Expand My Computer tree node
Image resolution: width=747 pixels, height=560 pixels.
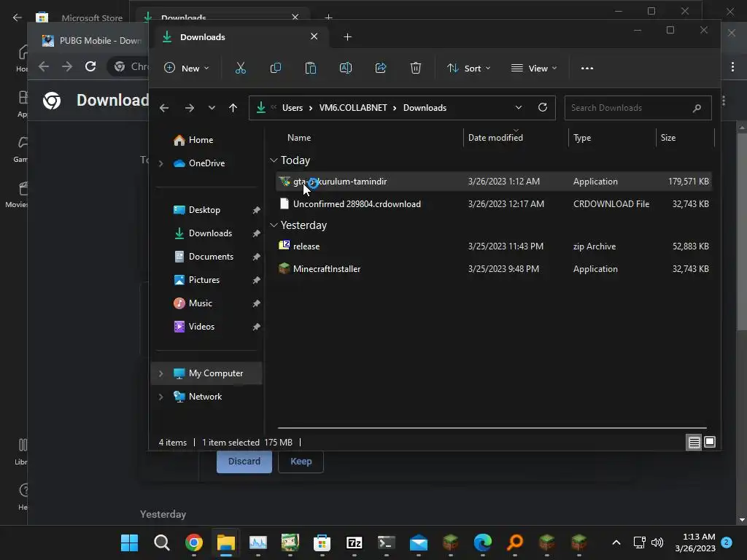tap(161, 373)
